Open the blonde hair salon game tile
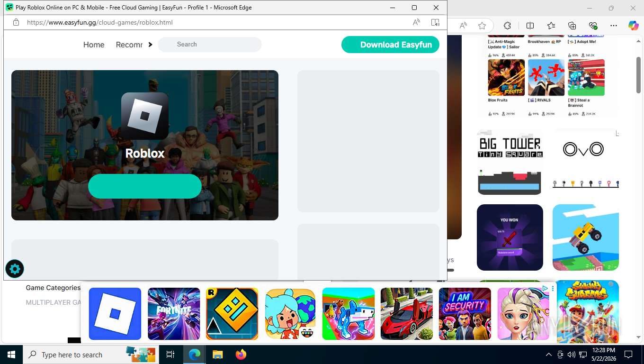The height and width of the screenshot is (364, 644). click(x=523, y=314)
